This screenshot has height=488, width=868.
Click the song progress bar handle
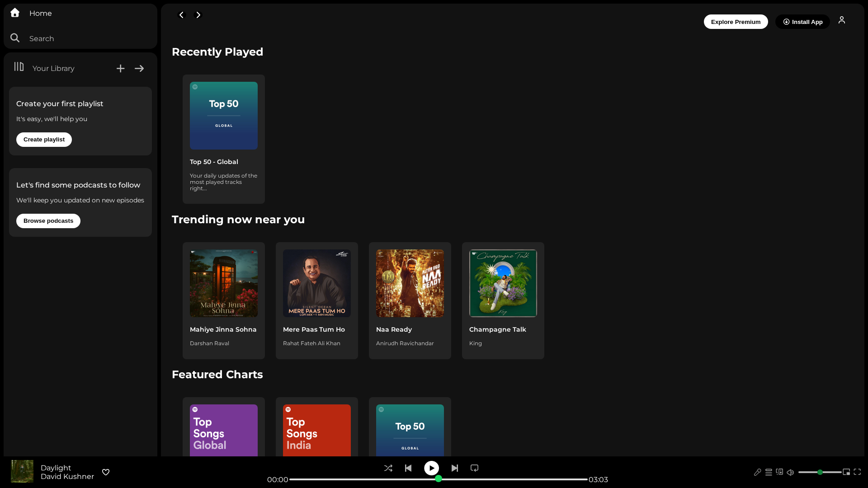(439, 479)
